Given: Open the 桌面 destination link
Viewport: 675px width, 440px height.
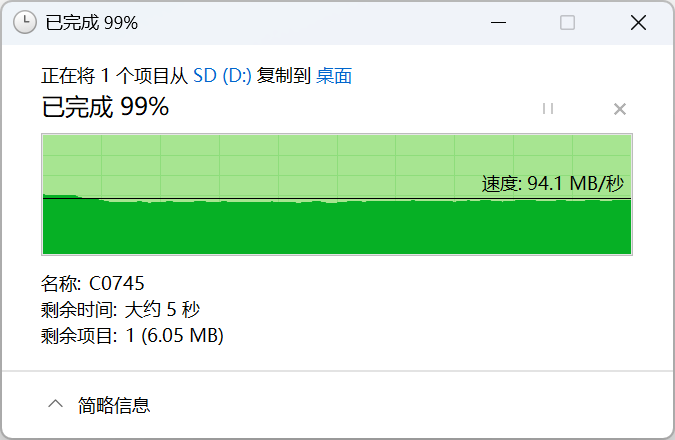Looking at the screenshot, I should (334, 76).
